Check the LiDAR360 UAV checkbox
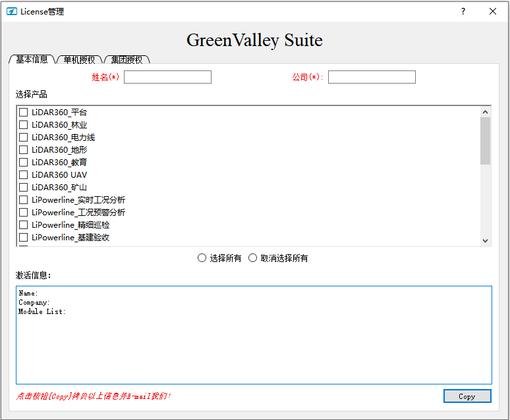This screenshot has height=420, width=510. pos(24,175)
